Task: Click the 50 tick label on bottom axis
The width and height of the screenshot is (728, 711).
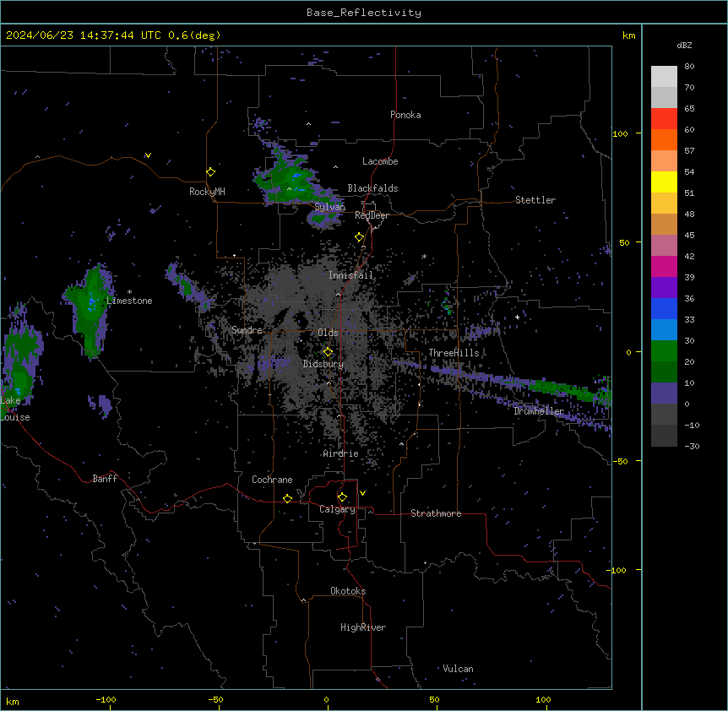Action: (x=434, y=699)
